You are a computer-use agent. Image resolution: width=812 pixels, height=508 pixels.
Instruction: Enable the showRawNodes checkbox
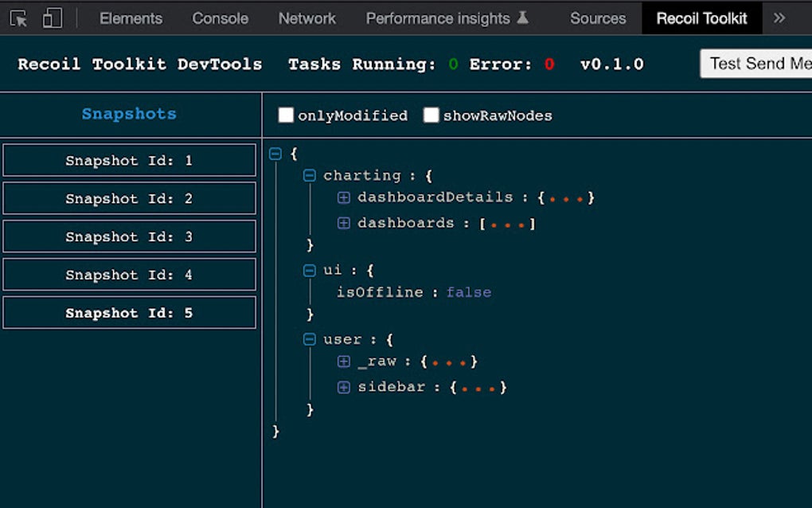pyautogui.click(x=431, y=115)
